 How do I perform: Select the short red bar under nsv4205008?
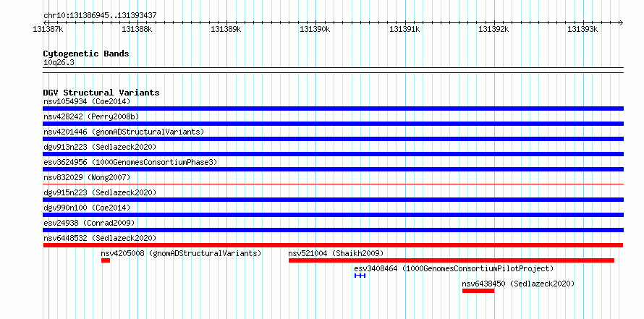[x=106, y=260]
